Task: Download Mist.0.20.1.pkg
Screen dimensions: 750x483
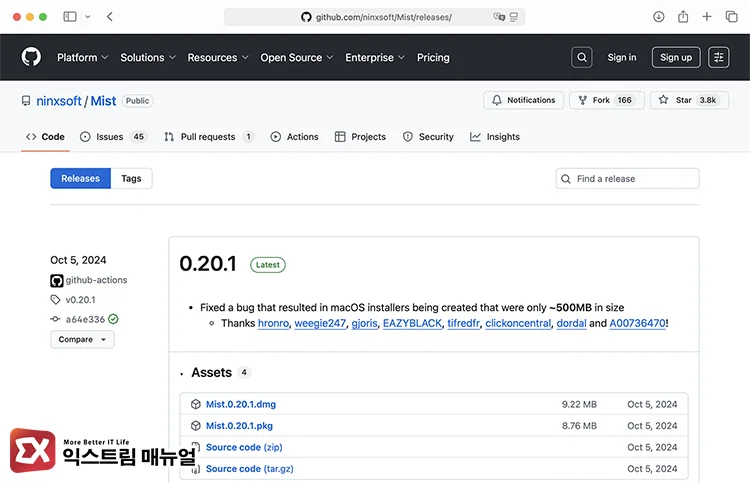Action: (x=239, y=426)
